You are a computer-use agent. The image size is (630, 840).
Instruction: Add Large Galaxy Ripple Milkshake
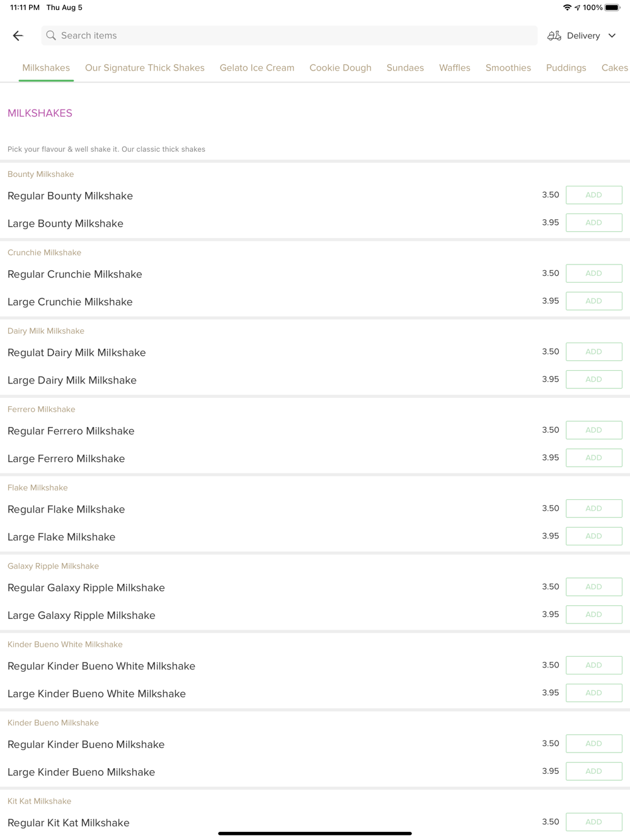593,615
